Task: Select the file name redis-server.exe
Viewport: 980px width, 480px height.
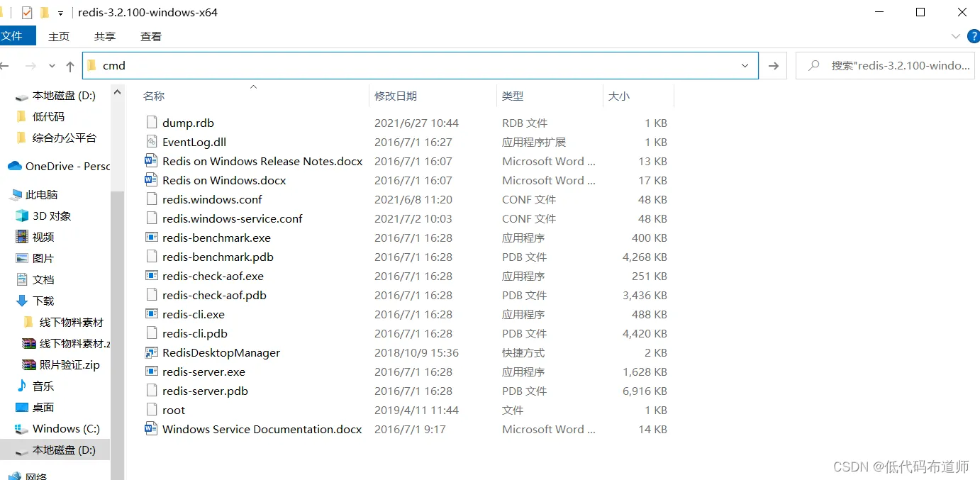Action: coord(204,372)
